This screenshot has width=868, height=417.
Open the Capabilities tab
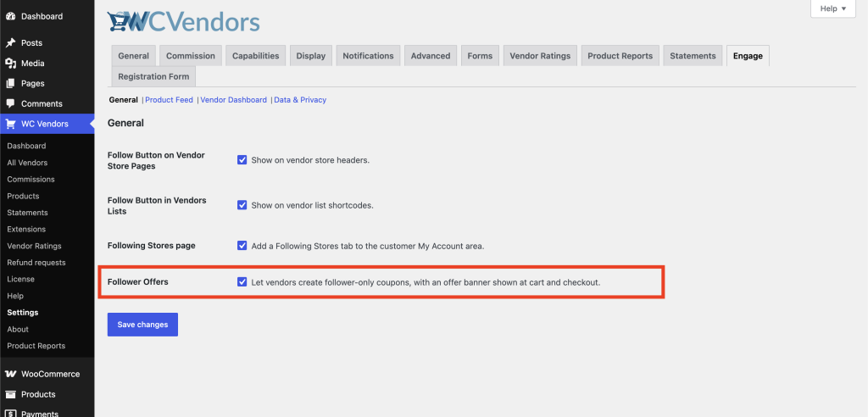(x=256, y=55)
